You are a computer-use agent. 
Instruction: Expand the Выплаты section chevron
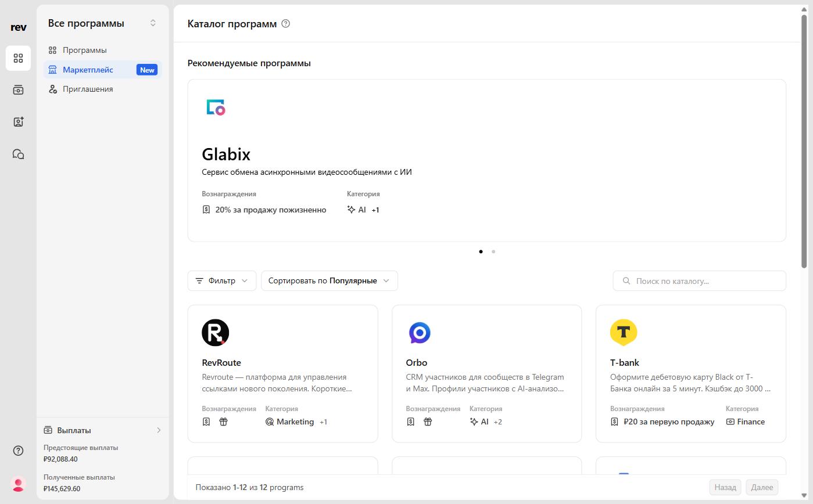(x=159, y=430)
